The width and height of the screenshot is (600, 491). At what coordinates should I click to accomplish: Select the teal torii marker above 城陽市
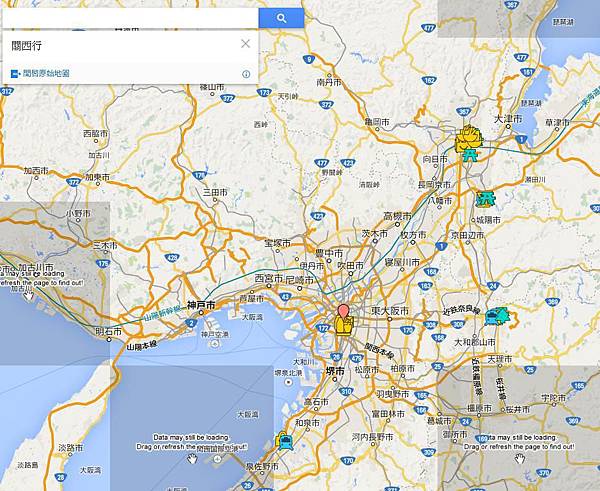point(485,199)
